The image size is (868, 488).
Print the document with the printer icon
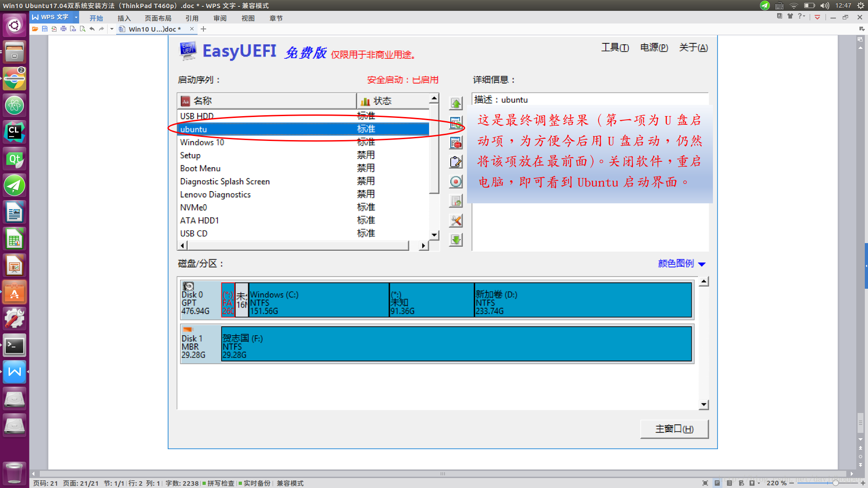(x=63, y=29)
